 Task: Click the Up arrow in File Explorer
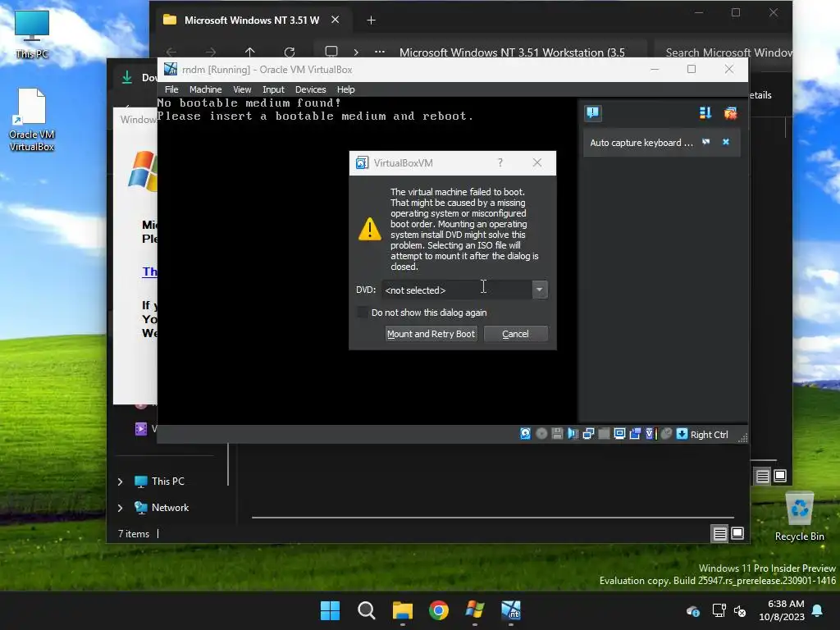click(249, 52)
